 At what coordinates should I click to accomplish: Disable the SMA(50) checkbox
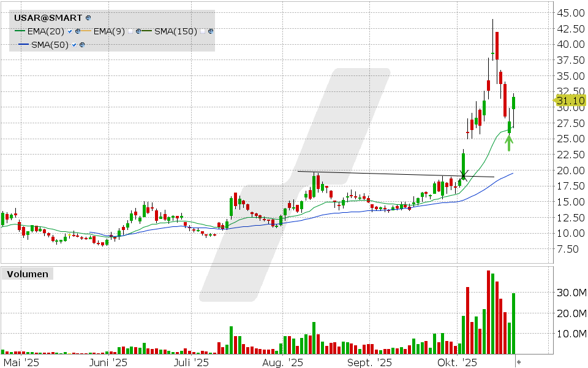click(75, 45)
